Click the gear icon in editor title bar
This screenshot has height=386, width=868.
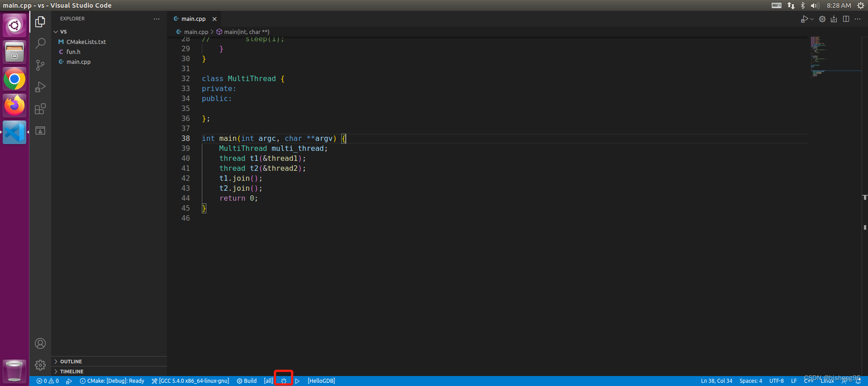click(x=822, y=19)
